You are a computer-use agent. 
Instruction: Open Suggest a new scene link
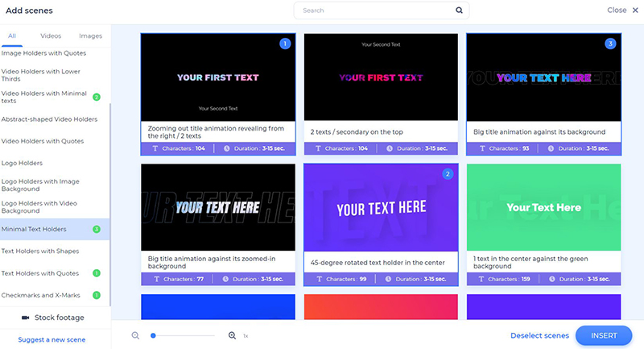pos(52,340)
